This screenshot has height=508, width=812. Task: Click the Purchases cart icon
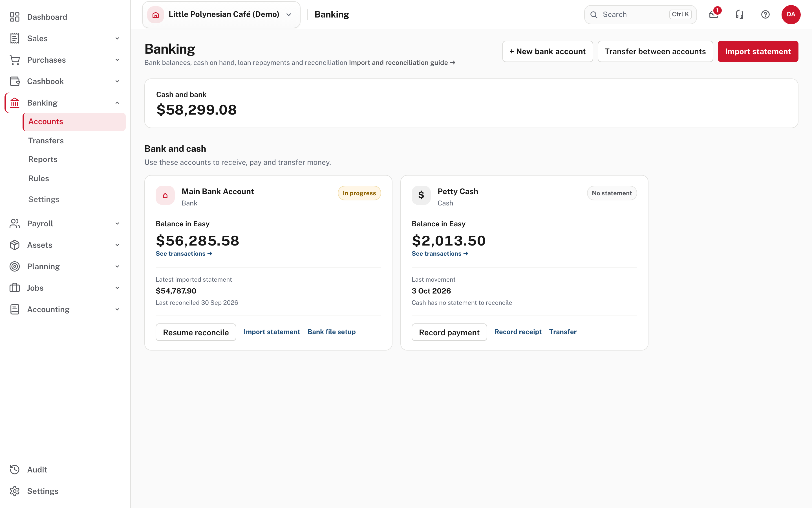[14, 60]
